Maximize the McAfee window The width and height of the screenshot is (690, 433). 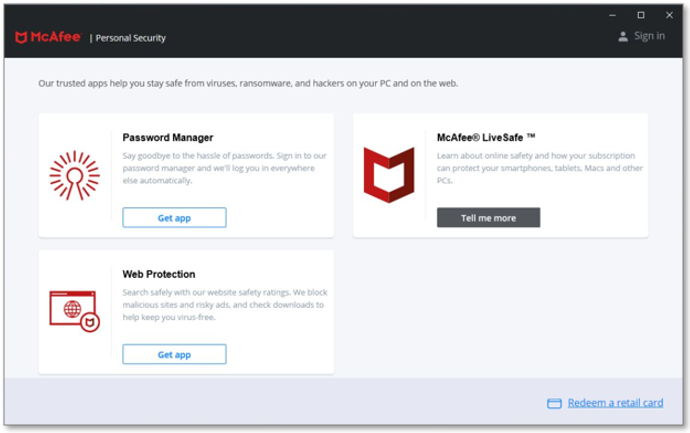coord(641,15)
